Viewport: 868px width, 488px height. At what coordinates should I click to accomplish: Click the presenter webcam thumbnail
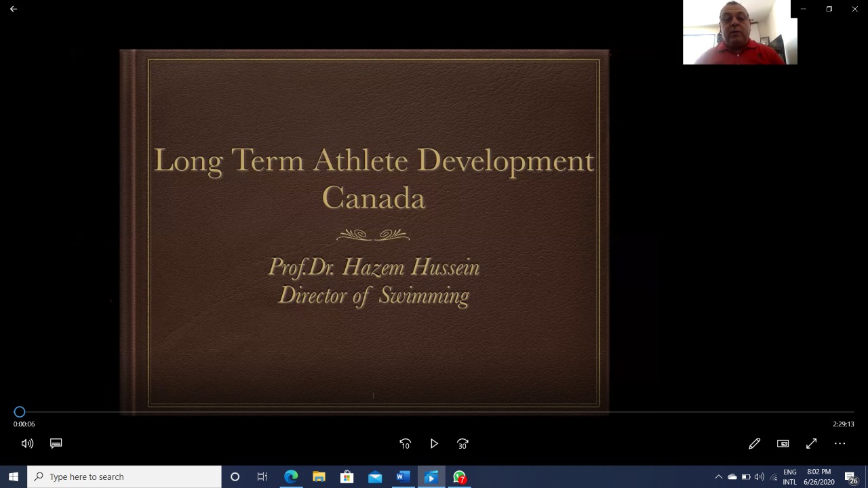(740, 32)
